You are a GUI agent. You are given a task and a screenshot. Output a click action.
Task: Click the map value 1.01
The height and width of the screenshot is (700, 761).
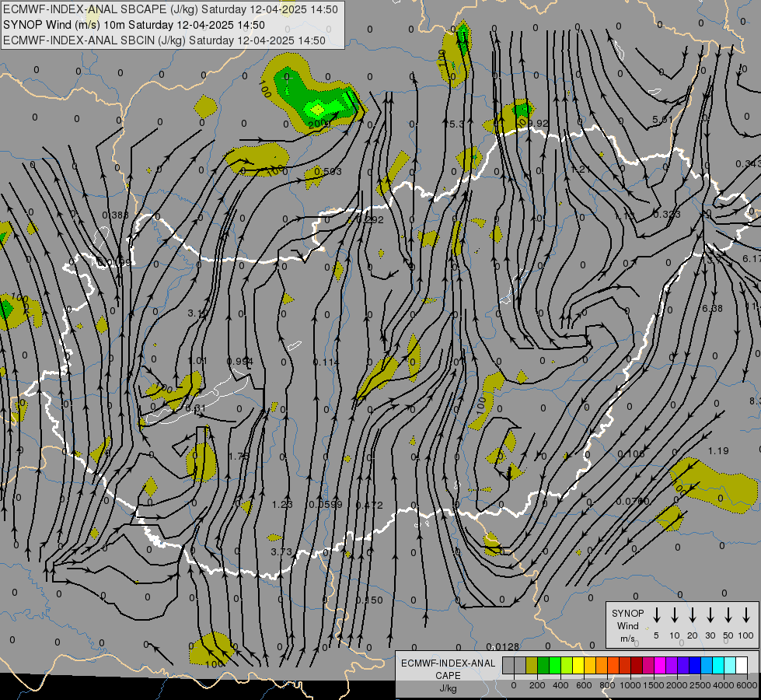pyautogui.click(x=197, y=360)
